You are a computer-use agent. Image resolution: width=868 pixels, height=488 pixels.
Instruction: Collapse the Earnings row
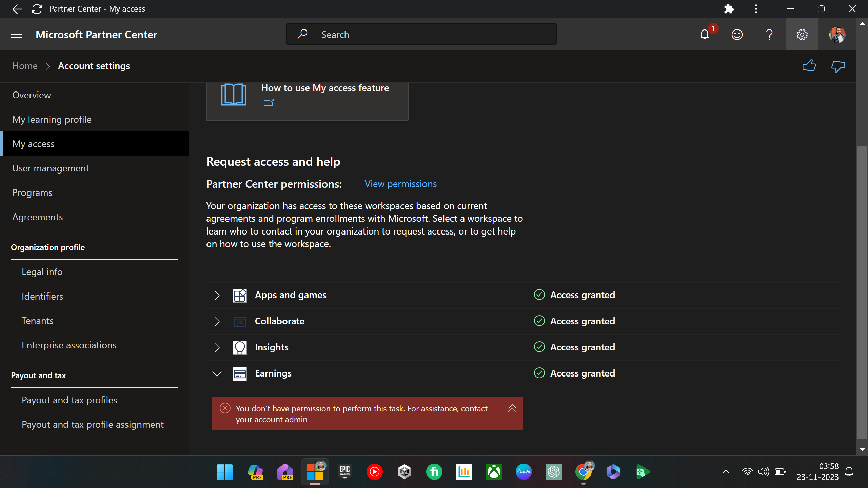coord(217,374)
